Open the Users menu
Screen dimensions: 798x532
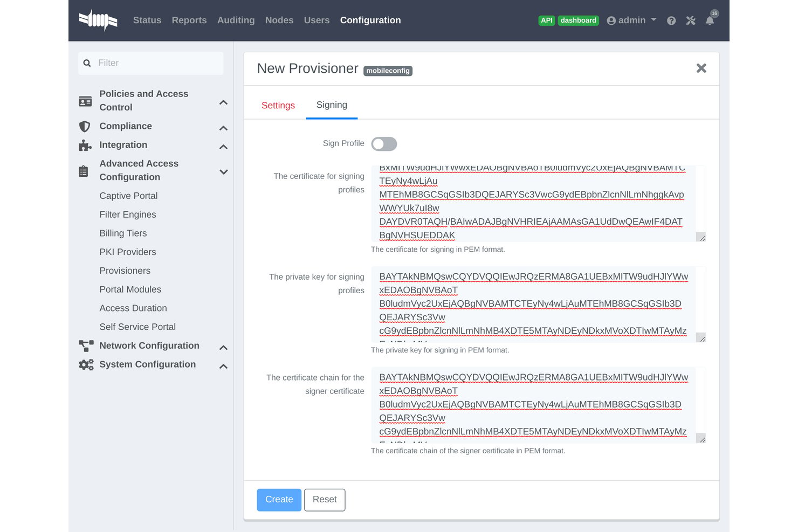pyautogui.click(x=317, y=20)
